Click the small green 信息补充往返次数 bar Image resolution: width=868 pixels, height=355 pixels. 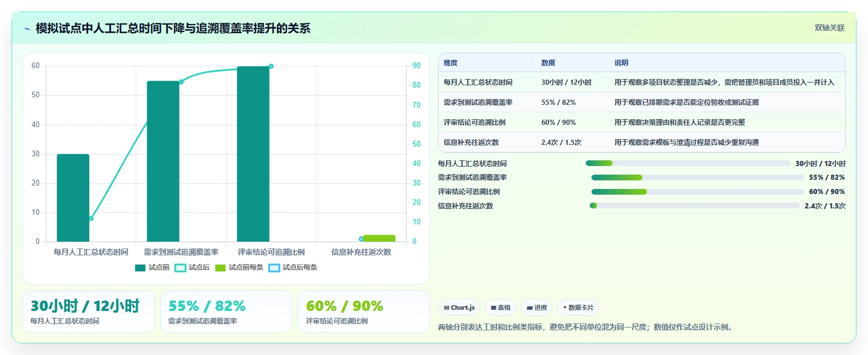click(x=379, y=238)
